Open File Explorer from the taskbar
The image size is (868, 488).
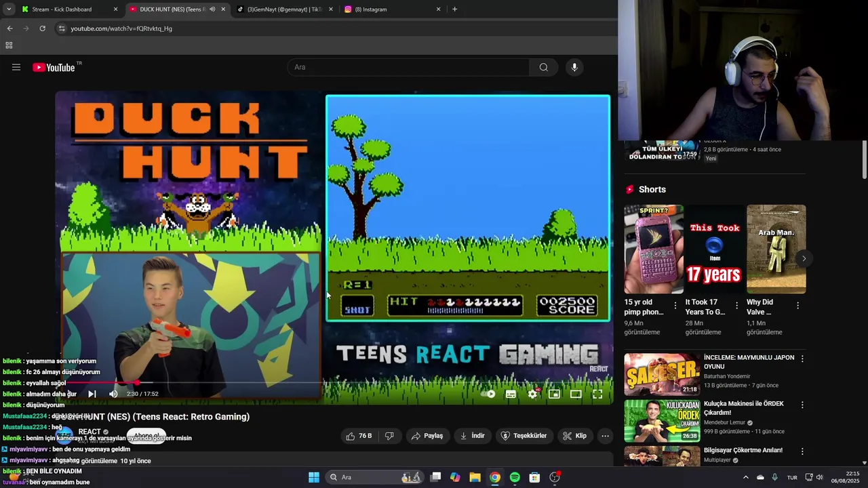coord(475,477)
